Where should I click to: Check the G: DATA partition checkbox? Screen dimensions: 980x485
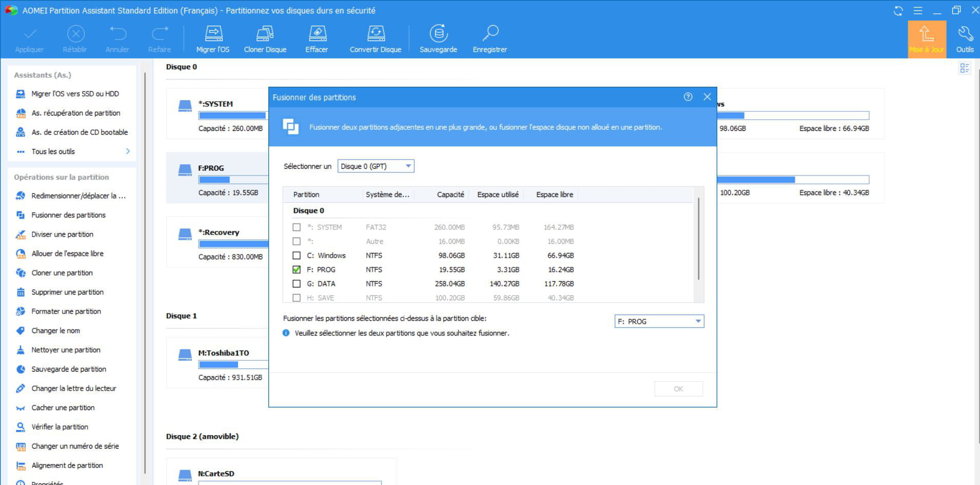[297, 284]
